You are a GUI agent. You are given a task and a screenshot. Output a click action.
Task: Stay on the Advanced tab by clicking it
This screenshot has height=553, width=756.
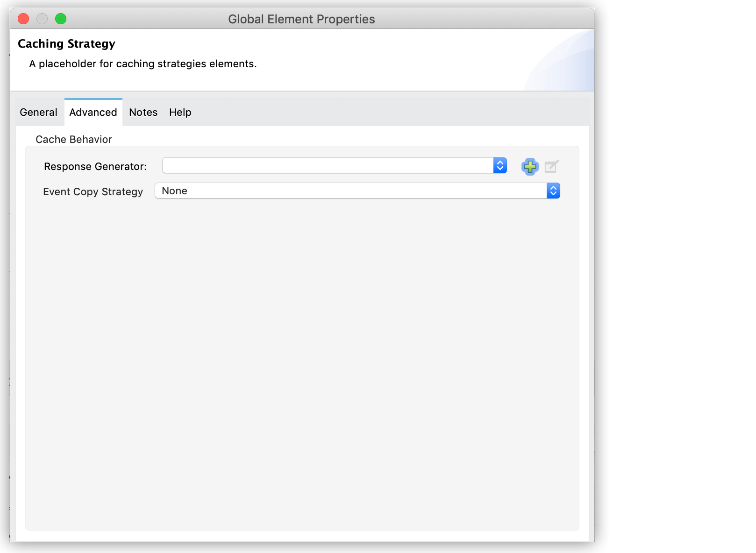[x=93, y=112]
